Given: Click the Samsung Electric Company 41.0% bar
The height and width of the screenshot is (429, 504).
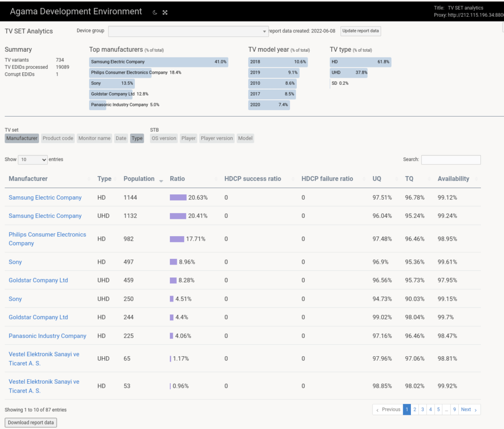Looking at the screenshot, I should (158, 62).
